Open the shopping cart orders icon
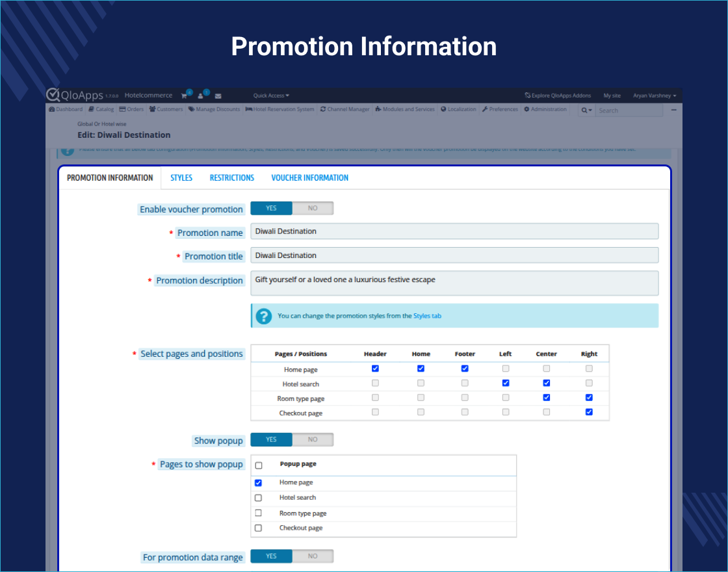Viewport: 728px width, 572px height. click(x=185, y=96)
